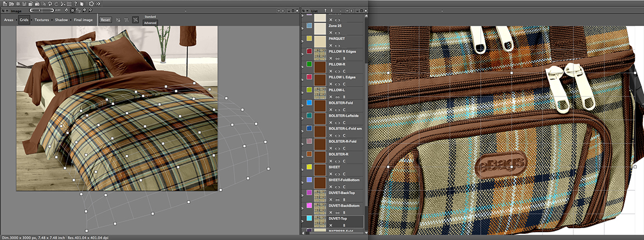The height and width of the screenshot is (240, 644).
Task: Select BOLSTER-R brown texture thumbnail
Action: pyautogui.click(x=320, y=158)
